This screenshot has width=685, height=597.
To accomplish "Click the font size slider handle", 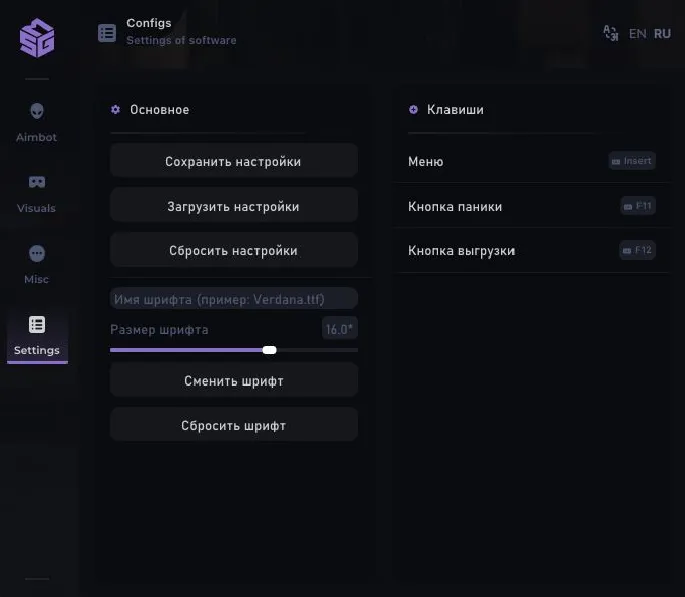I will 269,350.
